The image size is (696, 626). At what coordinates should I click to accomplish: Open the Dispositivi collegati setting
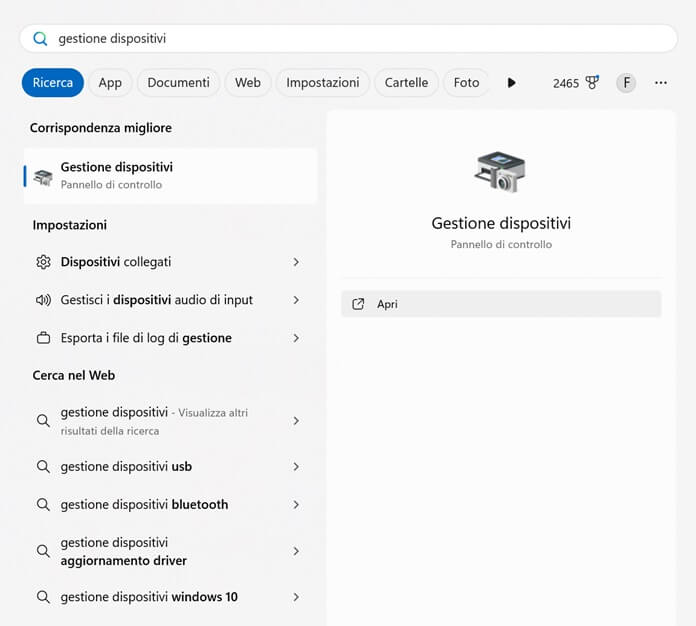[168, 262]
